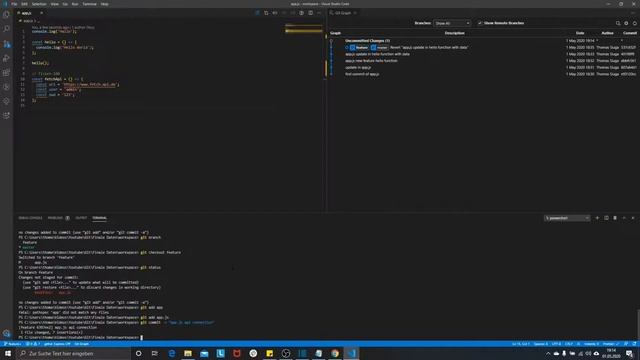Open the Help menu
The width and height of the screenshot is (640, 360).
(104, 4)
